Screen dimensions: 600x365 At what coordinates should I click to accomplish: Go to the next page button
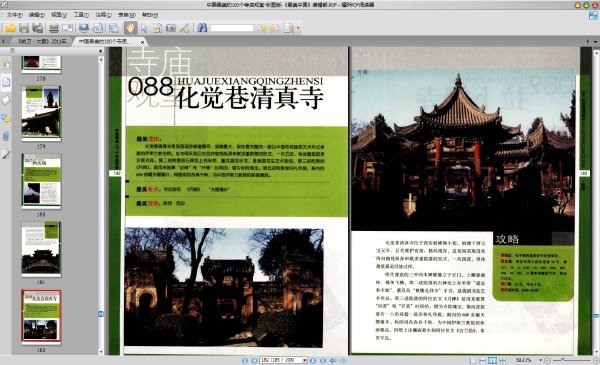tap(313, 360)
